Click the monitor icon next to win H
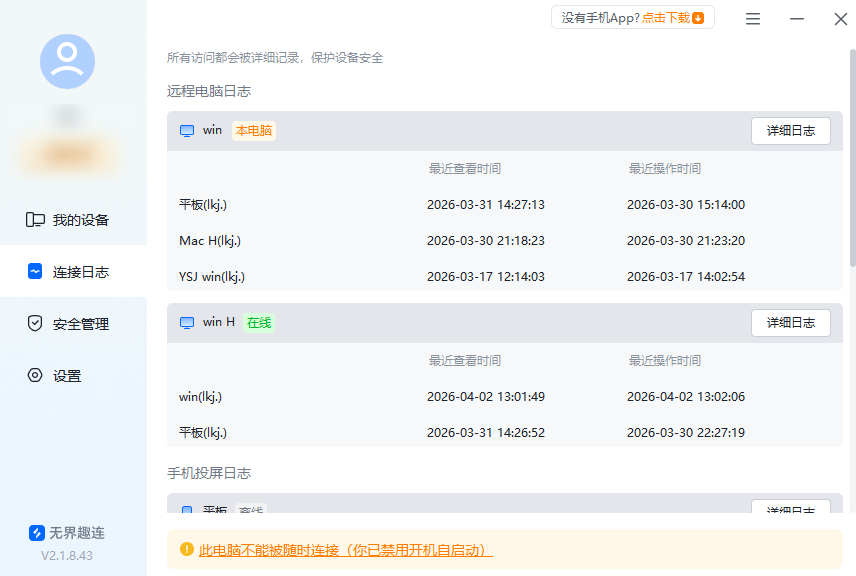 (x=186, y=322)
